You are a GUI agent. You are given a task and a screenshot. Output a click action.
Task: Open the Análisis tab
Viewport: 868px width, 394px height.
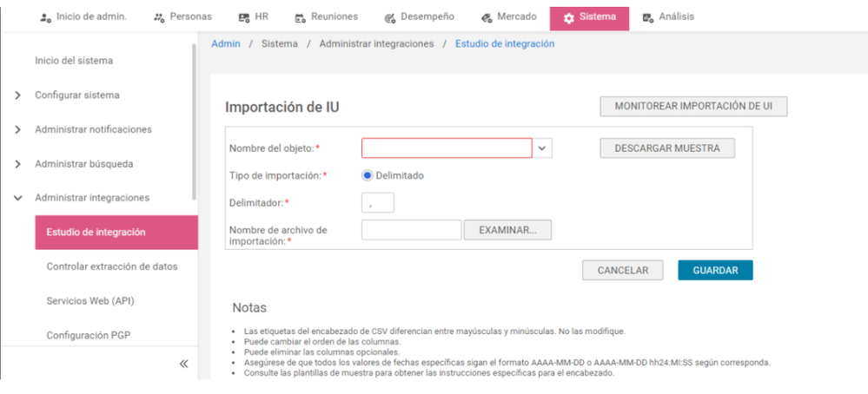coord(668,17)
